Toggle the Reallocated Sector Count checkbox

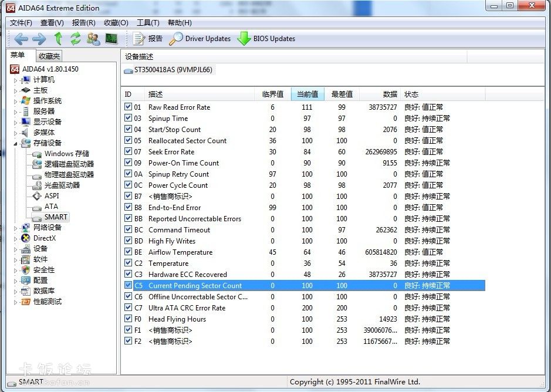tap(129, 140)
